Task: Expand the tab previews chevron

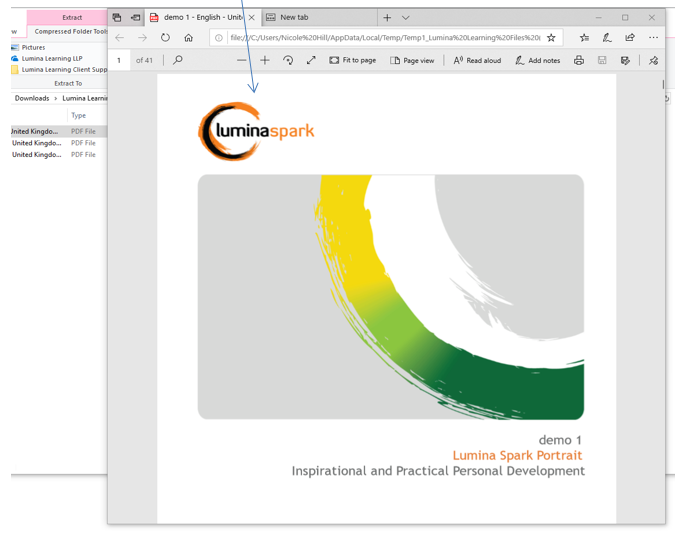Action: point(405,17)
